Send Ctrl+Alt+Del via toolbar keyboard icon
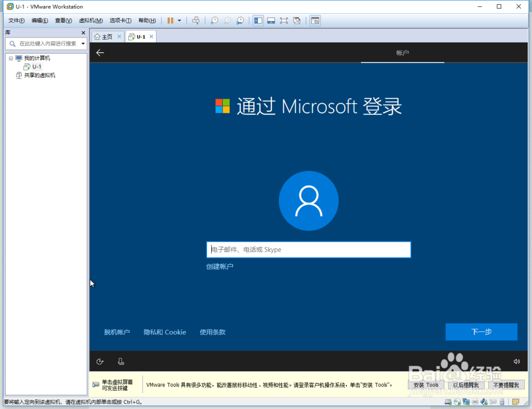 tap(196, 21)
